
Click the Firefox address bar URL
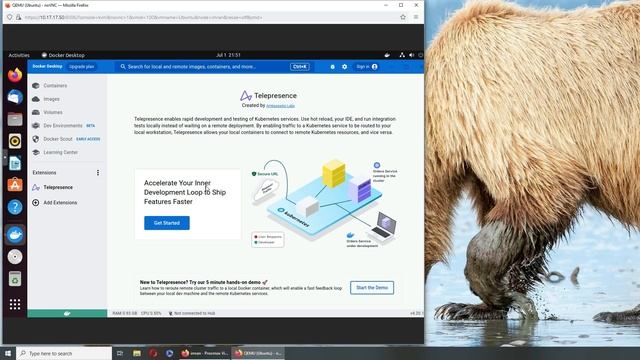point(143,18)
